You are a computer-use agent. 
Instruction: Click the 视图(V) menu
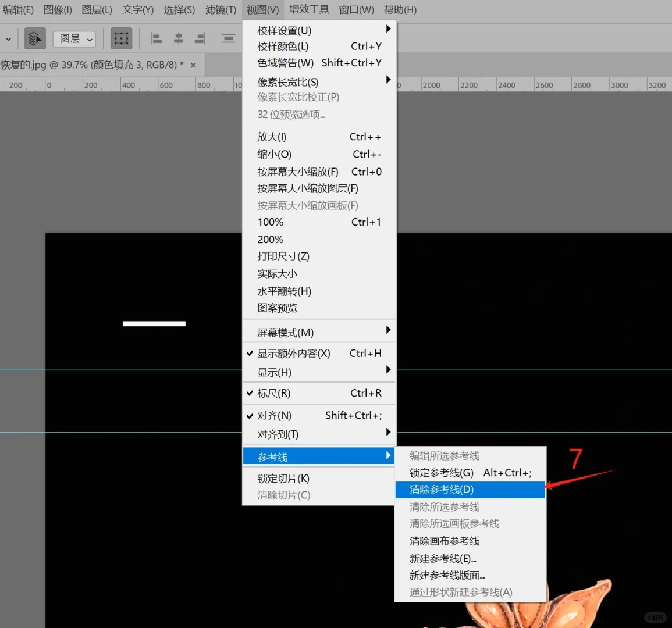coord(263,9)
